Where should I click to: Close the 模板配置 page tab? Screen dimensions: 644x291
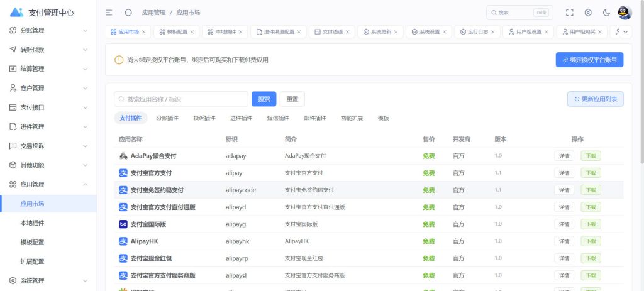pos(192,32)
